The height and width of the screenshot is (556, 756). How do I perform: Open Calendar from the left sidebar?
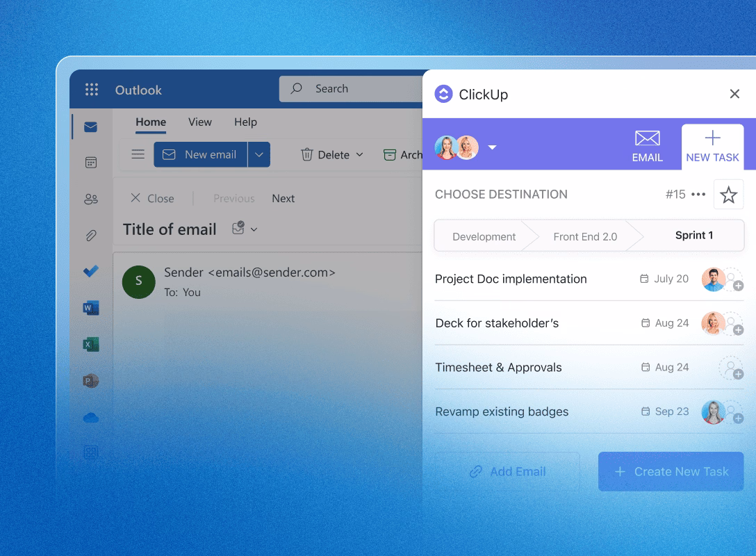tap(91, 163)
